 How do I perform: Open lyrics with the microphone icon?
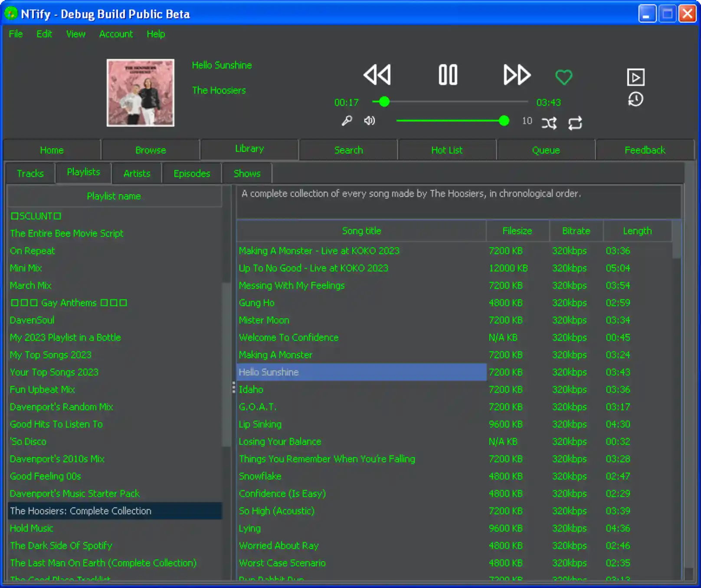(x=346, y=121)
